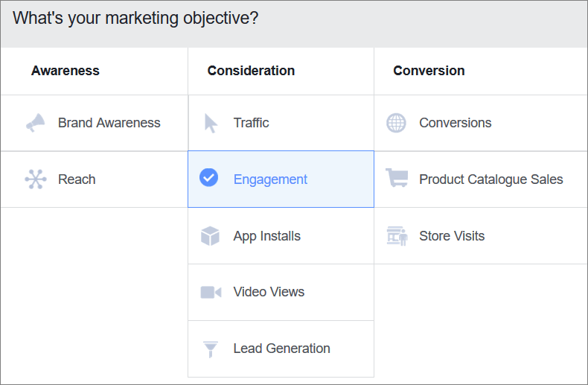Click the Traffic cursor arrow icon
The width and height of the screenshot is (588, 385).
(x=211, y=123)
